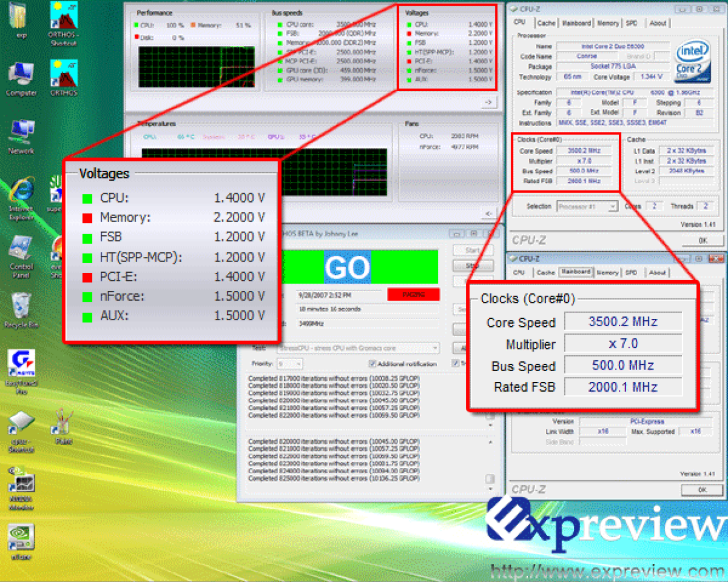Click the upper ORTHOS log scrollbar down arrow
728x582 pixels.
coord(490,425)
